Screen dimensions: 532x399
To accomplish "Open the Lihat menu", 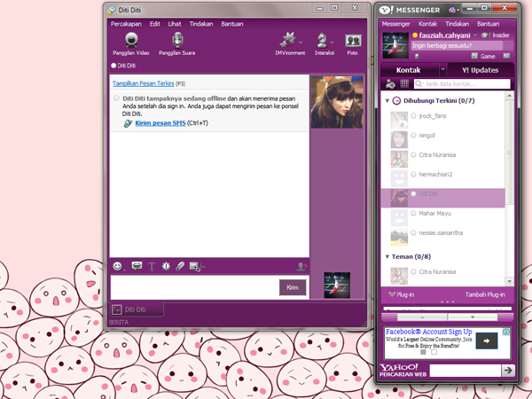I will 175,24.
